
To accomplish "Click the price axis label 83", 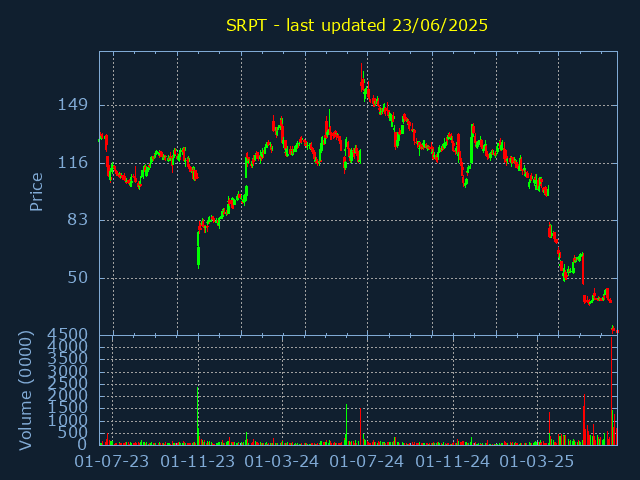I will tap(78, 220).
